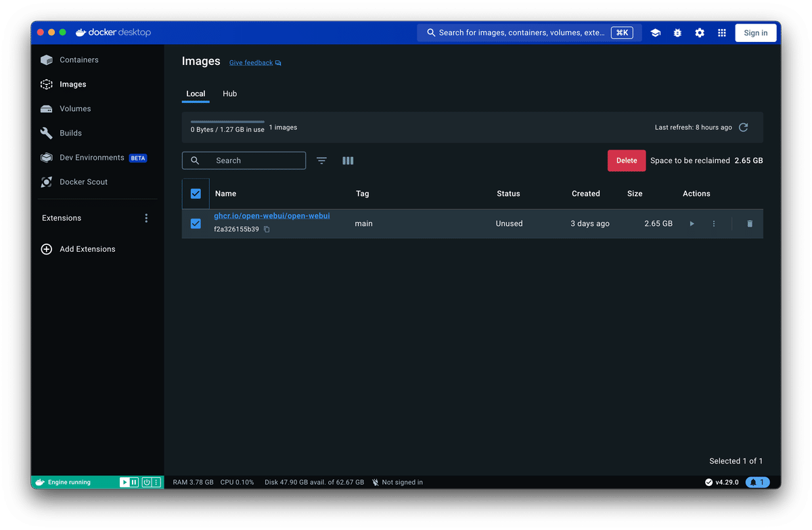Open the filter options icon

tap(321, 160)
